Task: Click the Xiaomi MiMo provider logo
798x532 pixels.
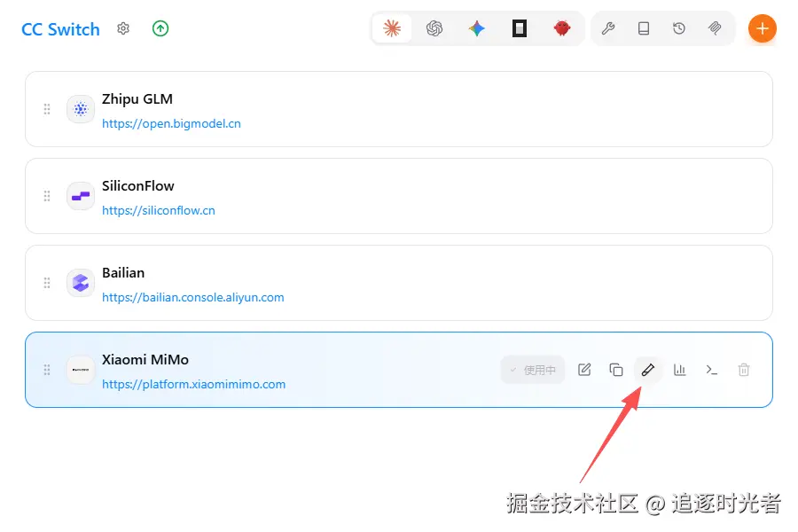Action: tap(81, 370)
